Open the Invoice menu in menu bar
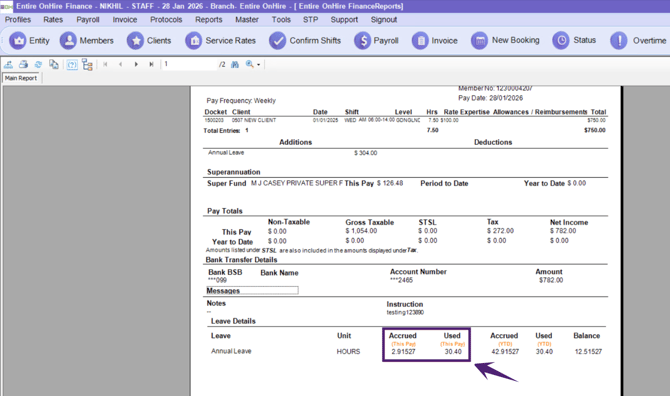670x396 pixels. point(125,20)
